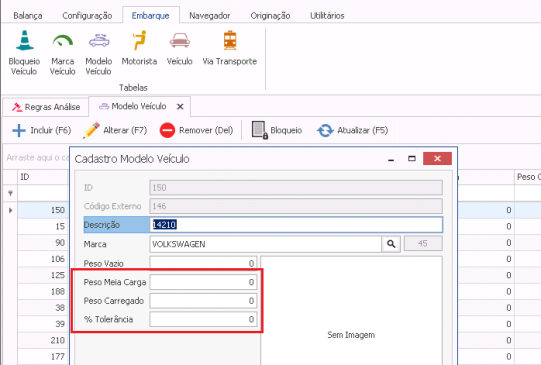Open Via Transporte train icon
Screen dimensions: 541x365
(230, 40)
